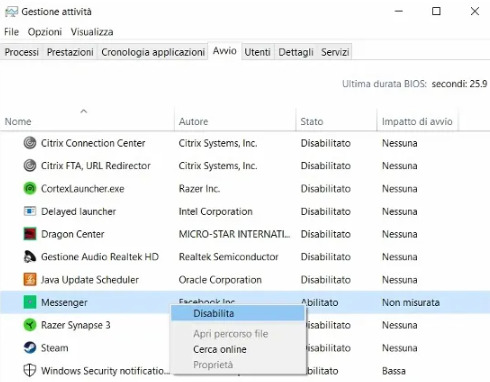Viewport: 490px width, 382px height.
Task: Click the Delayed launcher icon
Action: tap(30, 211)
